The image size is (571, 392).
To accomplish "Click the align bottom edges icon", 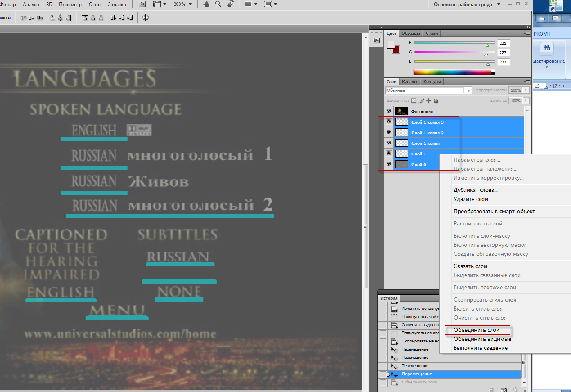I will point(40,18).
